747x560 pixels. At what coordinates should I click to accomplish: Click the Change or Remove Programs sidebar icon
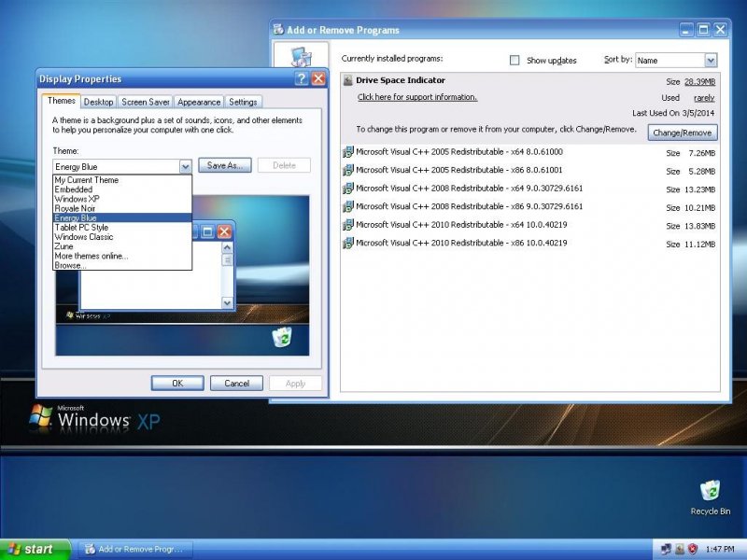click(x=301, y=56)
